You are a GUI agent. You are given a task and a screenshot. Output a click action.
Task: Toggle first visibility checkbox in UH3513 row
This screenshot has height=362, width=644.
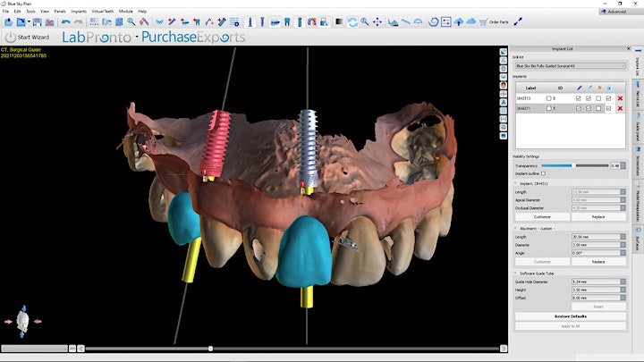[x=579, y=98]
